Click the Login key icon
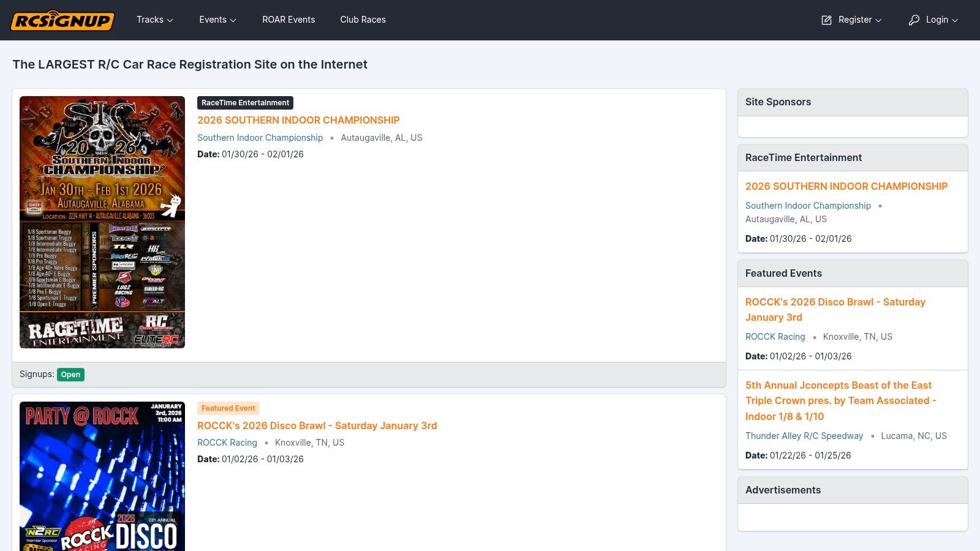The width and height of the screenshot is (980, 551). (914, 20)
